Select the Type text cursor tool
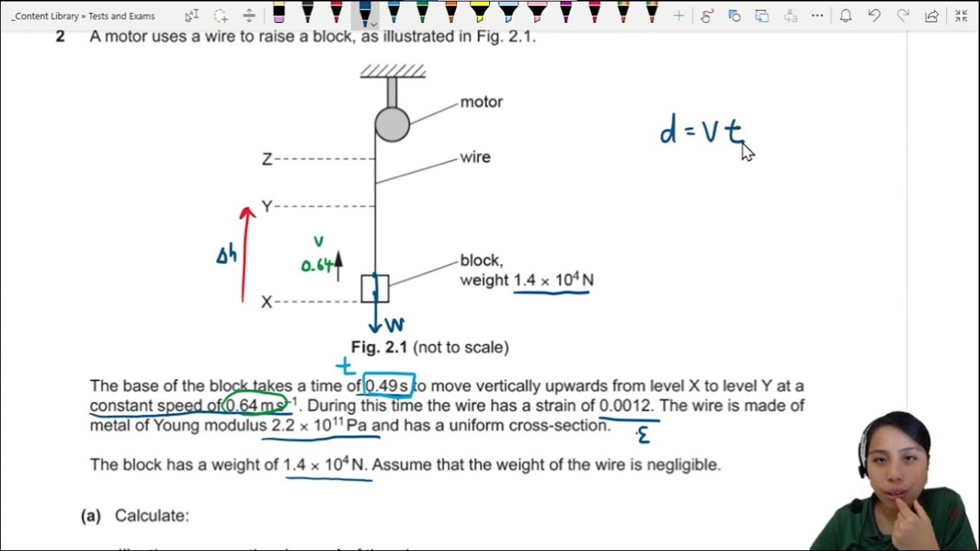 [191, 15]
